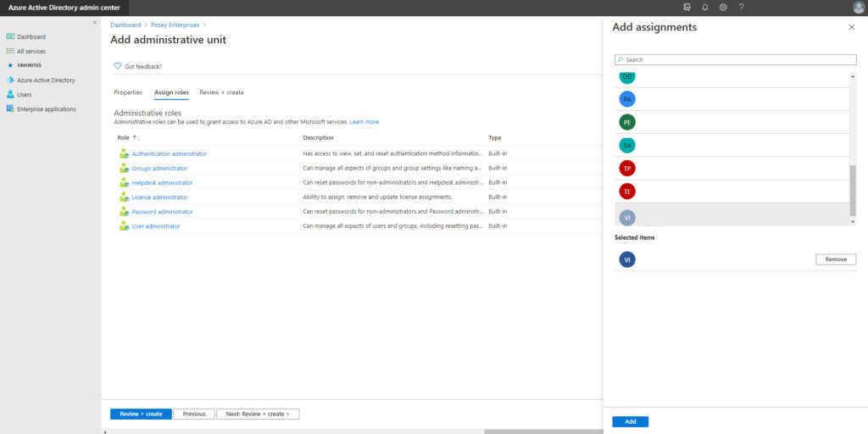
Task: Click the Posey Enterprises breadcrumb link
Action: (175, 25)
